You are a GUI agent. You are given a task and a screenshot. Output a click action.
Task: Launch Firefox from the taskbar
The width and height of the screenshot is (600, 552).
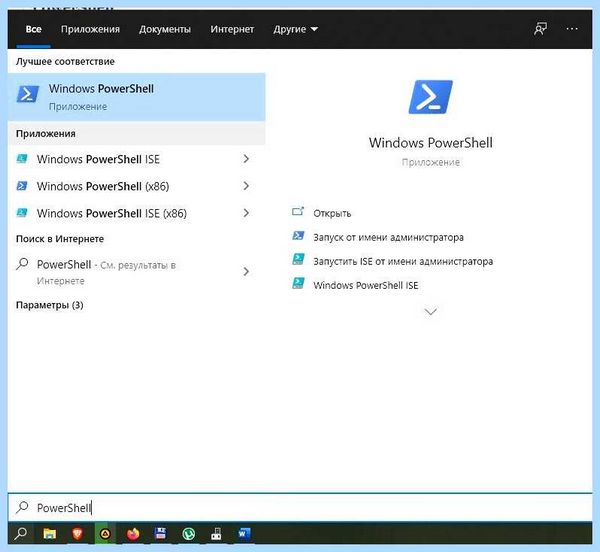tap(133, 533)
